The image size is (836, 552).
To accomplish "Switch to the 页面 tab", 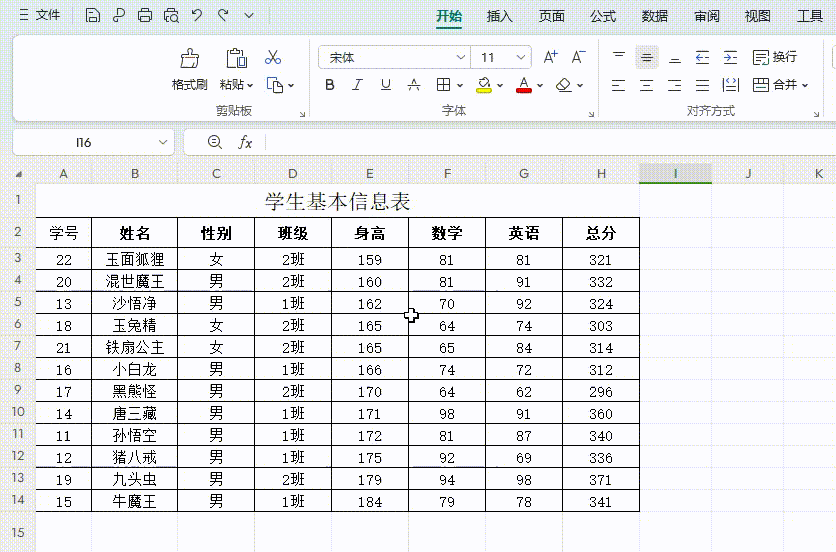I will click(551, 16).
